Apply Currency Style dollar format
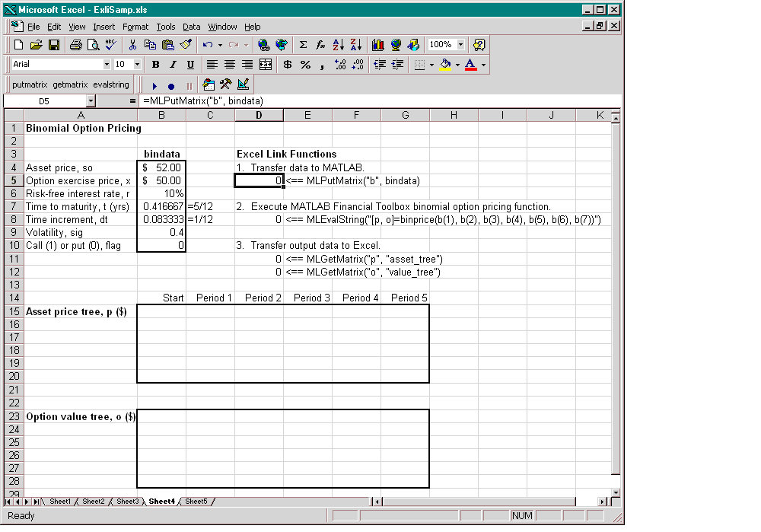The width and height of the screenshot is (761, 532). click(288, 65)
